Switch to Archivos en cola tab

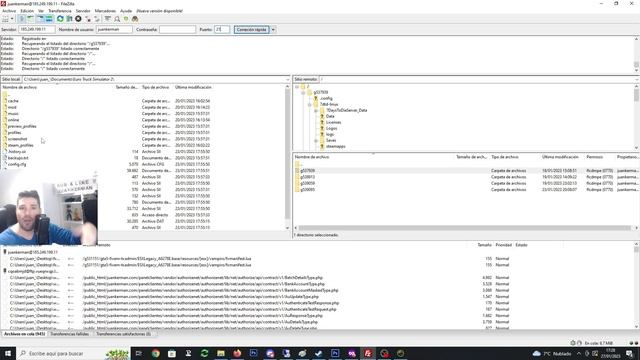pyautogui.click(x=24, y=334)
